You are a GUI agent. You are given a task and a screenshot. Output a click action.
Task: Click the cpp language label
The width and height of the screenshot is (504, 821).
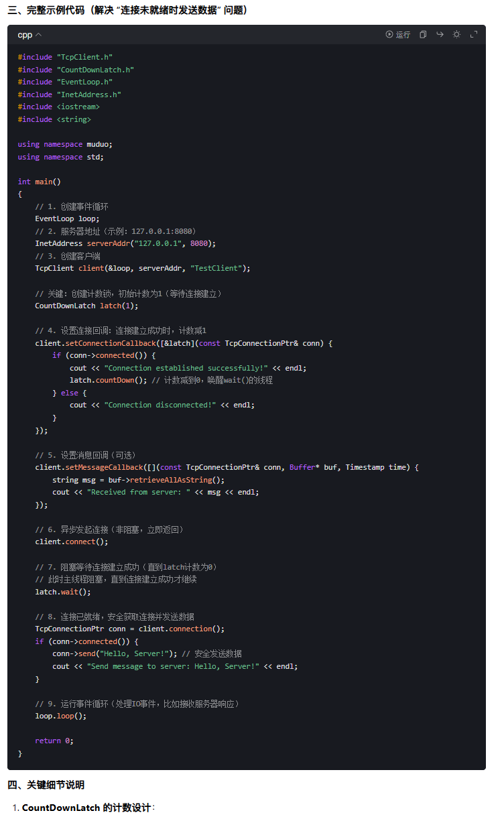click(x=25, y=35)
